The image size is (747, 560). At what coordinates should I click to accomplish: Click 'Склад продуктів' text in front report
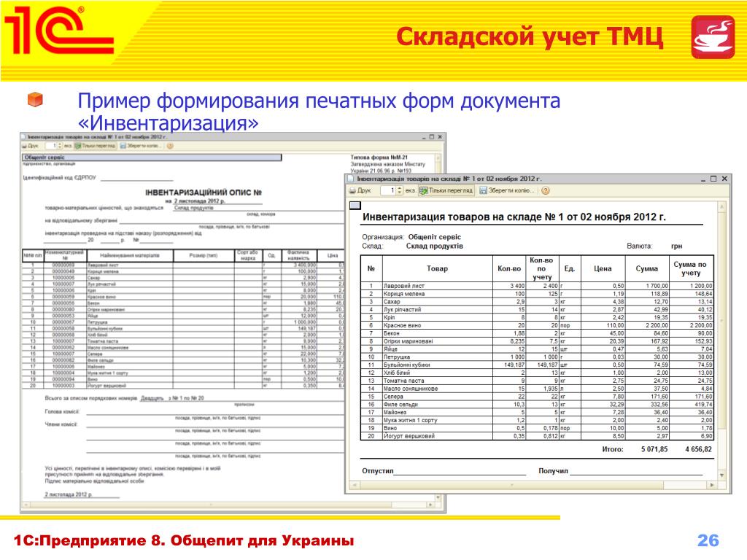coord(435,246)
